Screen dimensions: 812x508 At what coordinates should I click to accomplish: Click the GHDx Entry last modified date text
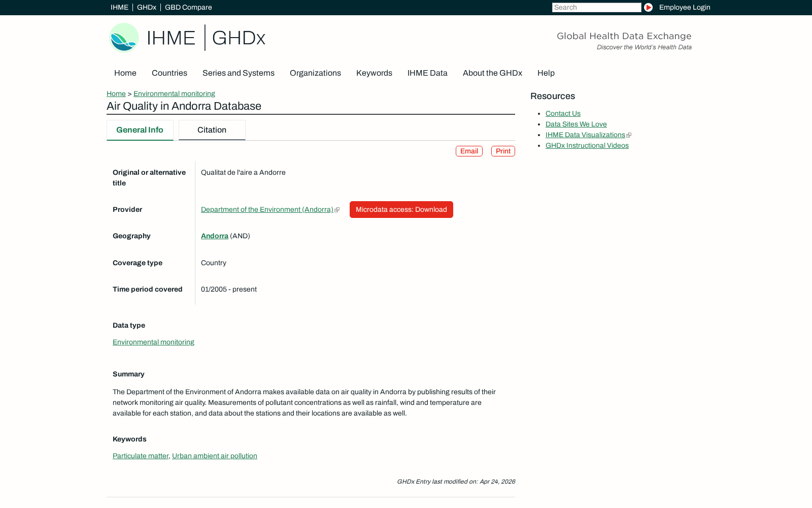pos(456,482)
